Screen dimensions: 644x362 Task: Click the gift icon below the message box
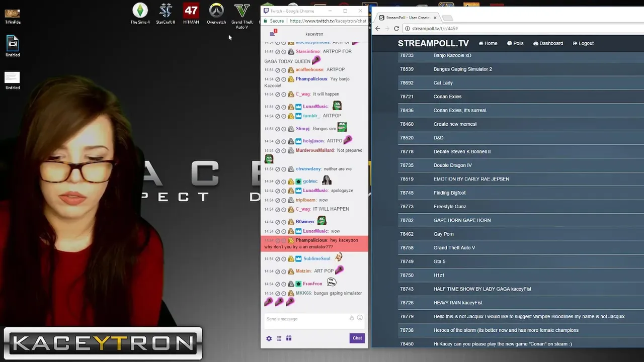pos(289,338)
